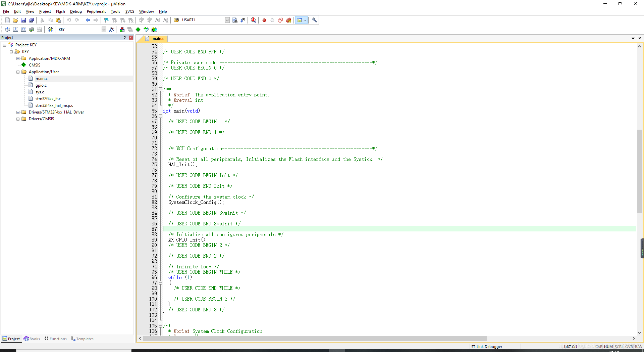Navigate backwards with the blue arrow
The width and height of the screenshot is (644, 352).
pos(88,20)
